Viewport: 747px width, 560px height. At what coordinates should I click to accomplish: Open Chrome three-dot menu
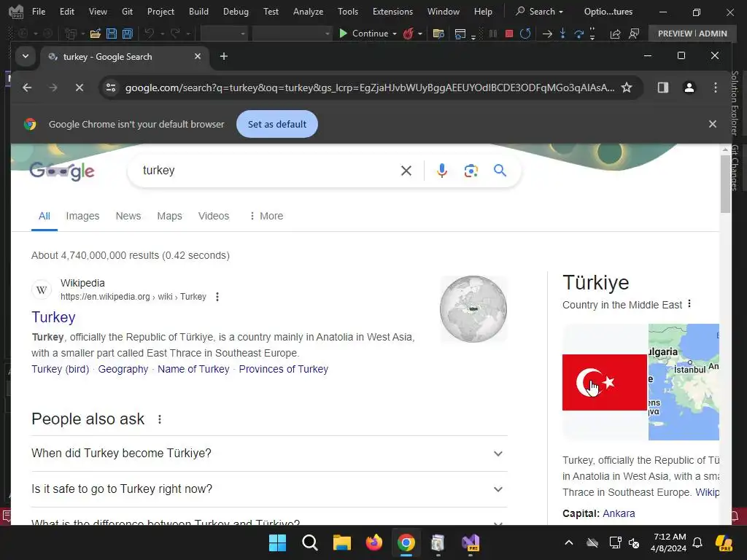click(715, 87)
